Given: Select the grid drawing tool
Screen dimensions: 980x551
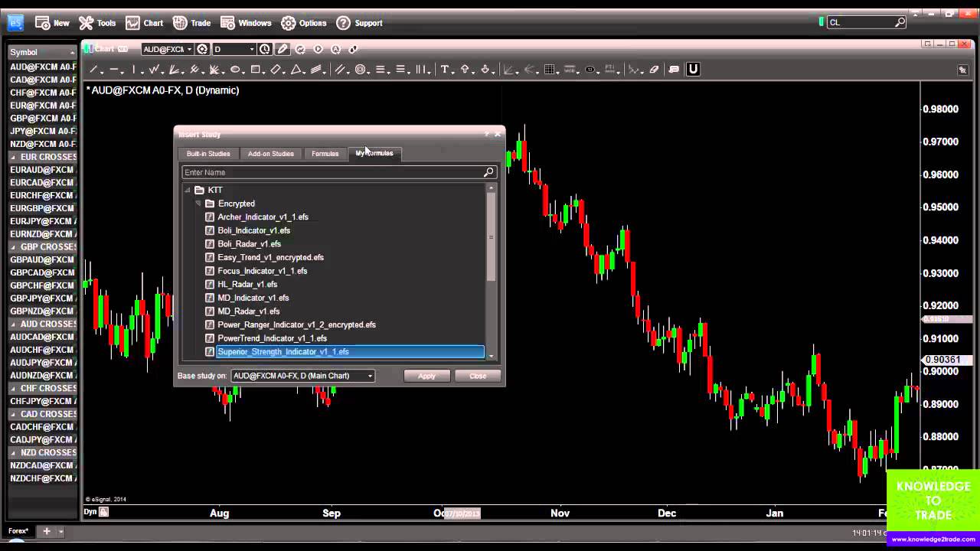Looking at the screenshot, I should click(549, 70).
